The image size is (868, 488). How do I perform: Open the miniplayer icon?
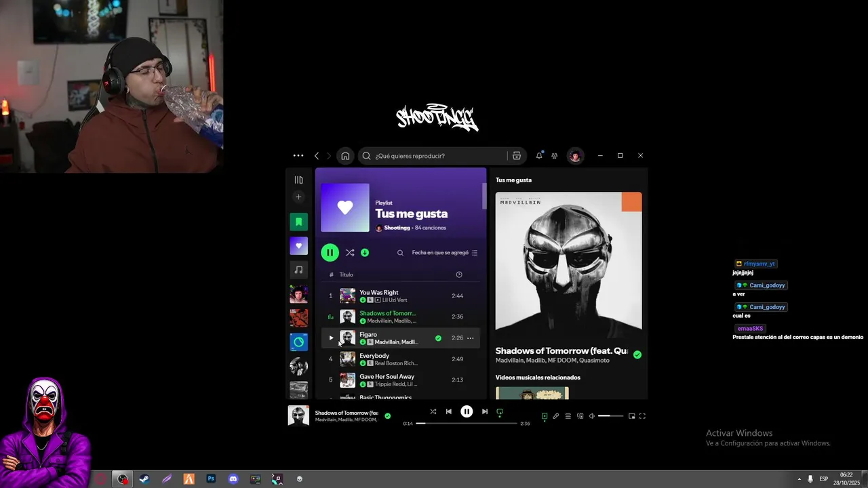point(632,416)
